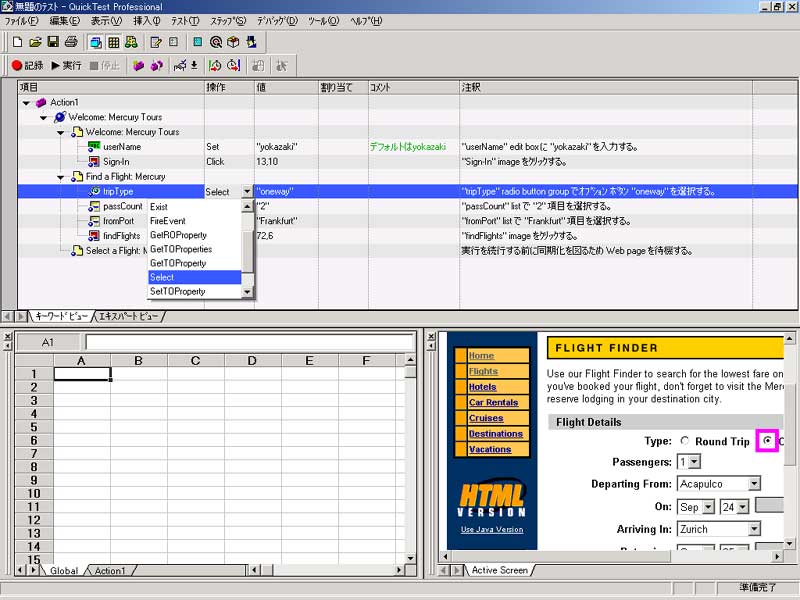800x600 pixels.
Task: Click the operation list scroll down arrow
Action: pos(247,292)
